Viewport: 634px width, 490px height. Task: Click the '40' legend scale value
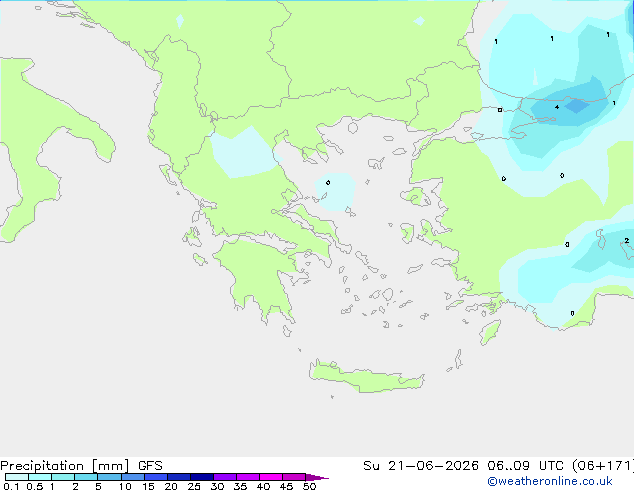point(263,486)
